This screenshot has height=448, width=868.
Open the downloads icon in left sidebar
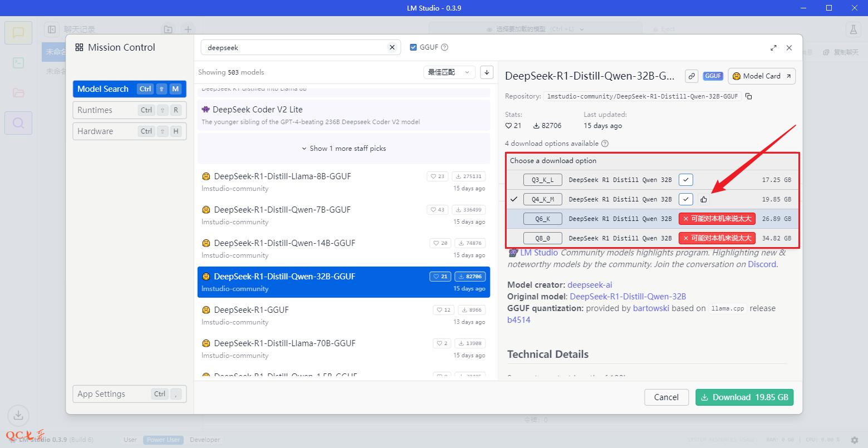18,415
